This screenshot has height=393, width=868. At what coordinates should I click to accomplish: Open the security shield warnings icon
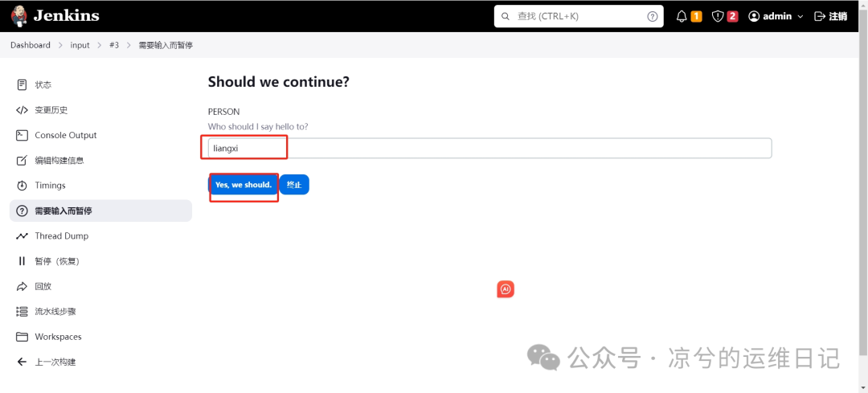[718, 17]
